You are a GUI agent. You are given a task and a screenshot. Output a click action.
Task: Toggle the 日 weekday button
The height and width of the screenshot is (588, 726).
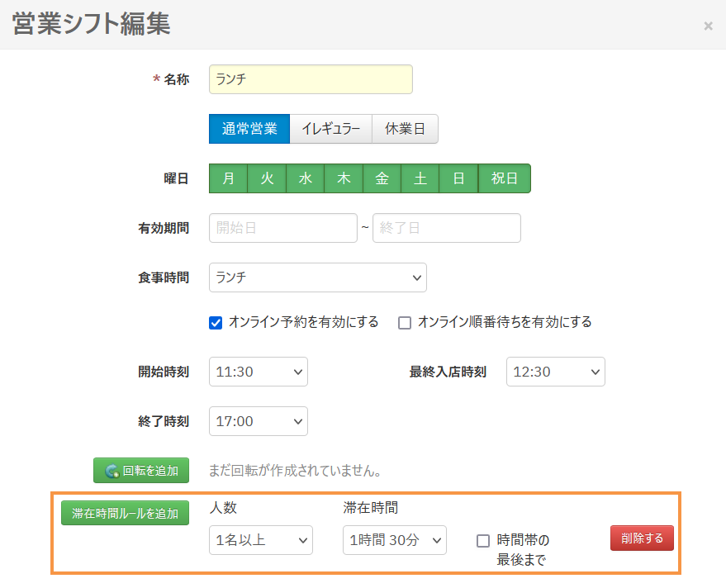tap(459, 178)
